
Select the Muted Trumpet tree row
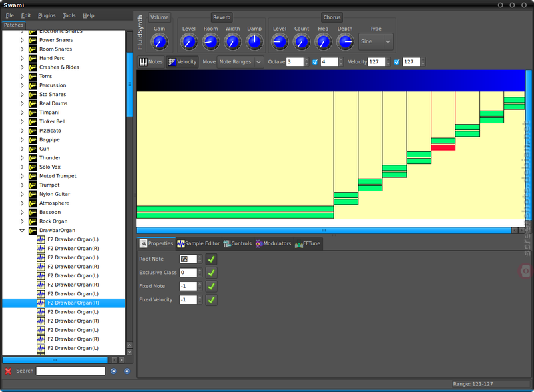(x=63, y=176)
